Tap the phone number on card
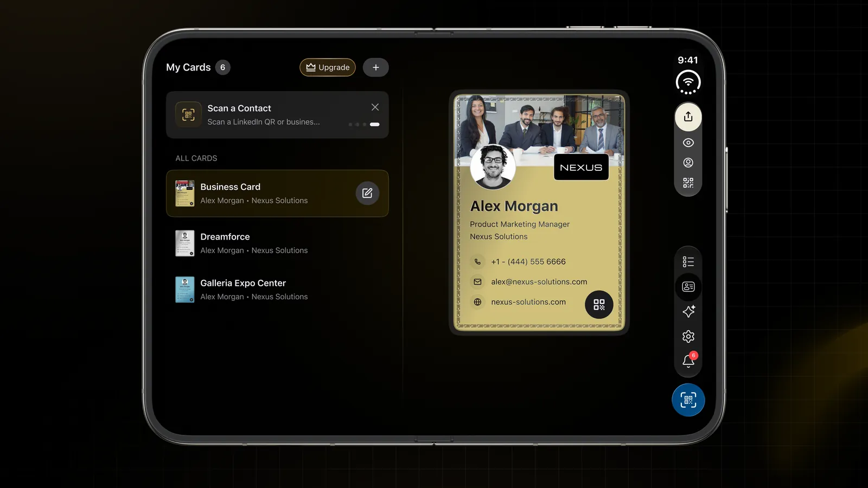This screenshot has height=488, width=868. click(528, 261)
